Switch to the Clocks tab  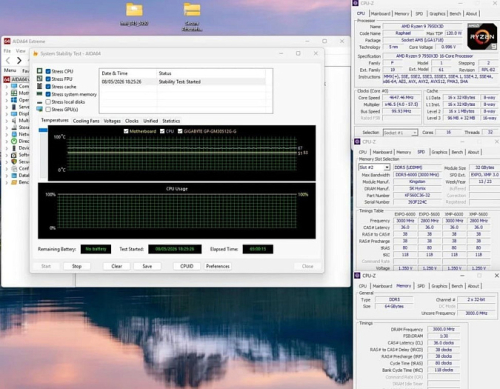[x=132, y=121]
